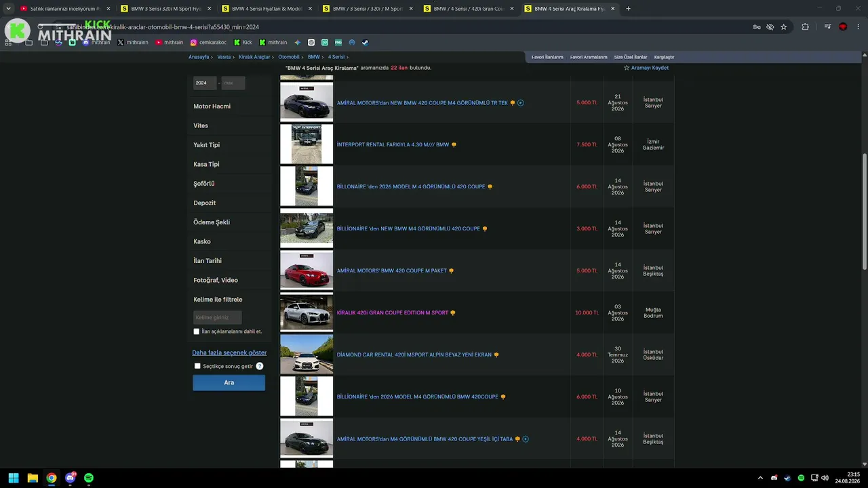Expand the Kasa Tipi filter
The height and width of the screenshot is (488, 868).
point(229,164)
